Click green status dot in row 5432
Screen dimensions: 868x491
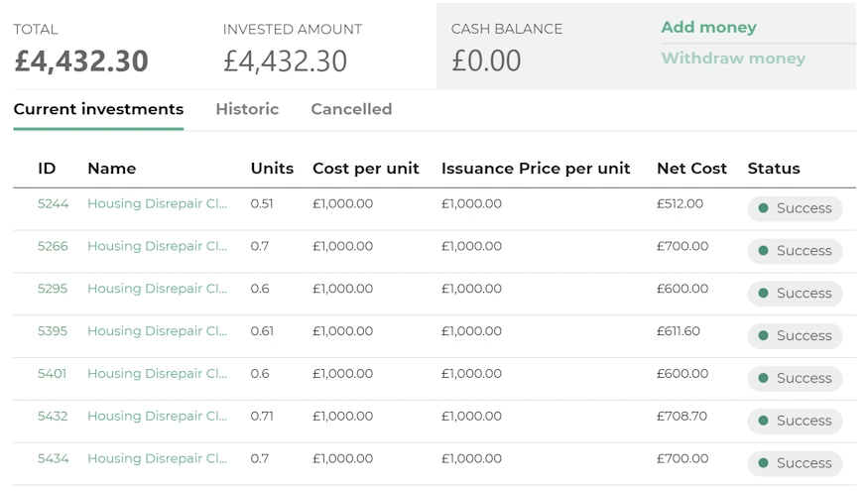pyautogui.click(x=763, y=421)
